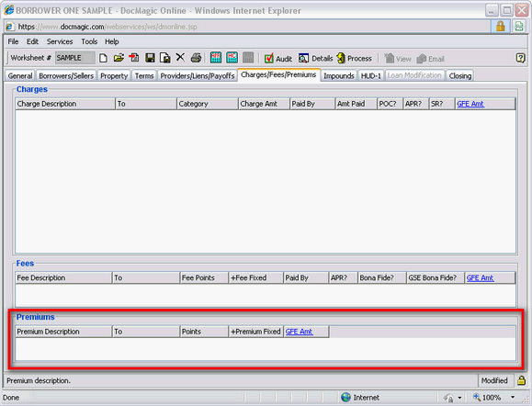Click the Worksheet # SAMPLE field

pyautogui.click(x=75, y=58)
